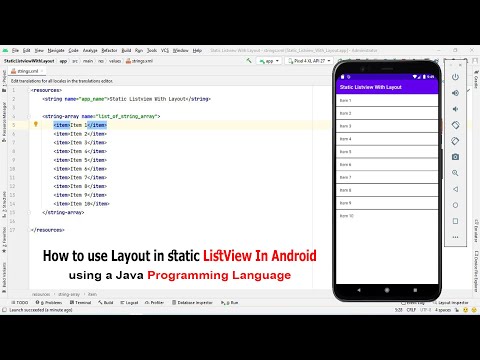The image size is (480, 360).
Task: Rotate the emulator right
Action: click(455, 141)
